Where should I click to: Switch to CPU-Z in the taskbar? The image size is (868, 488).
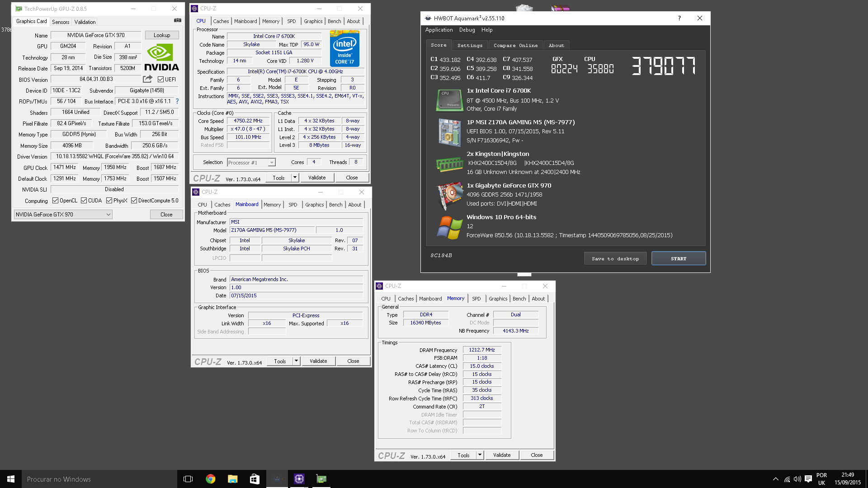coord(299,479)
